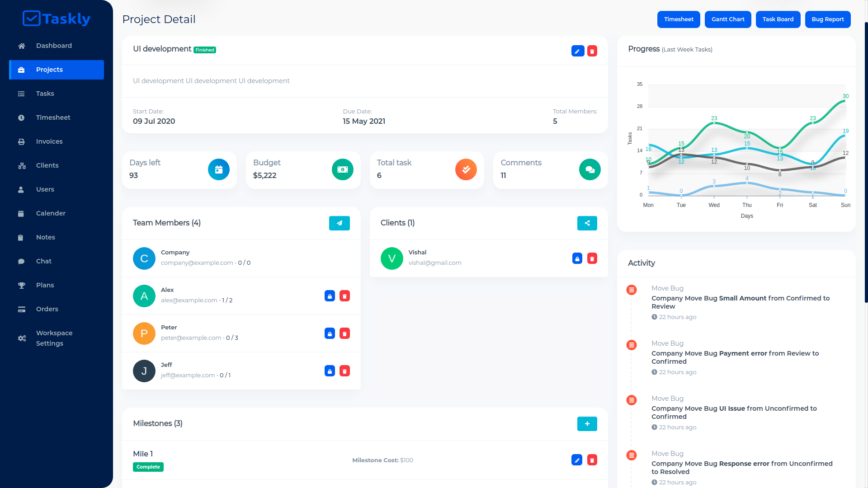Viewport: 868px width, 488px height.
Task: Remove Peter with the red trash icon
Action: (344, 334)
